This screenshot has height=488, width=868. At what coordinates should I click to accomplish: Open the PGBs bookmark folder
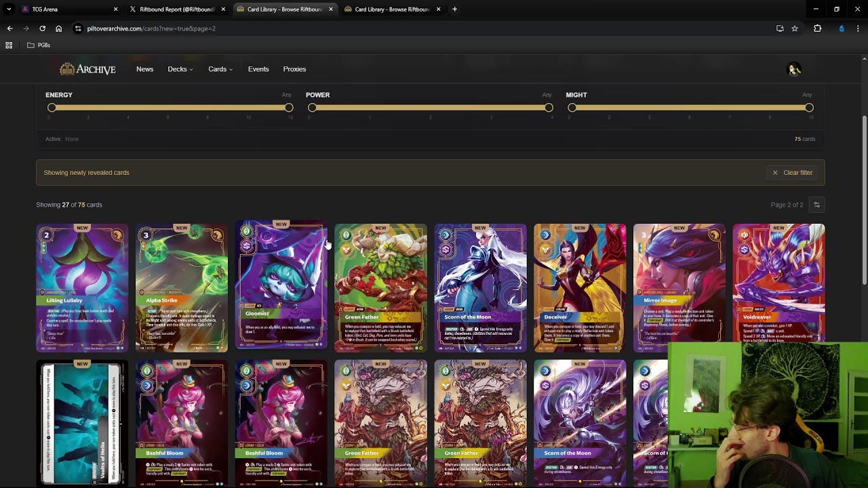[39, 45]
